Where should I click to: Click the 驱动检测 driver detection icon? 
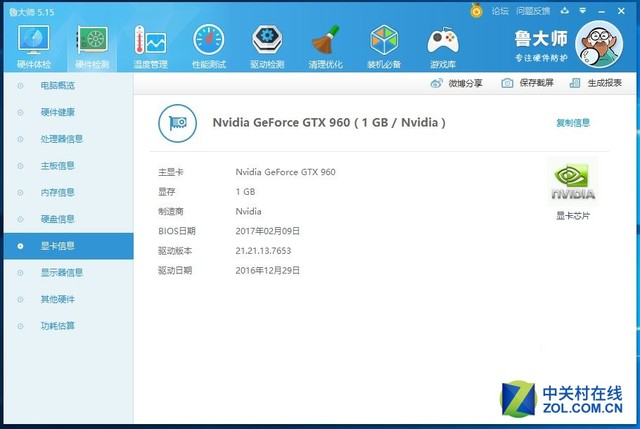266,42
